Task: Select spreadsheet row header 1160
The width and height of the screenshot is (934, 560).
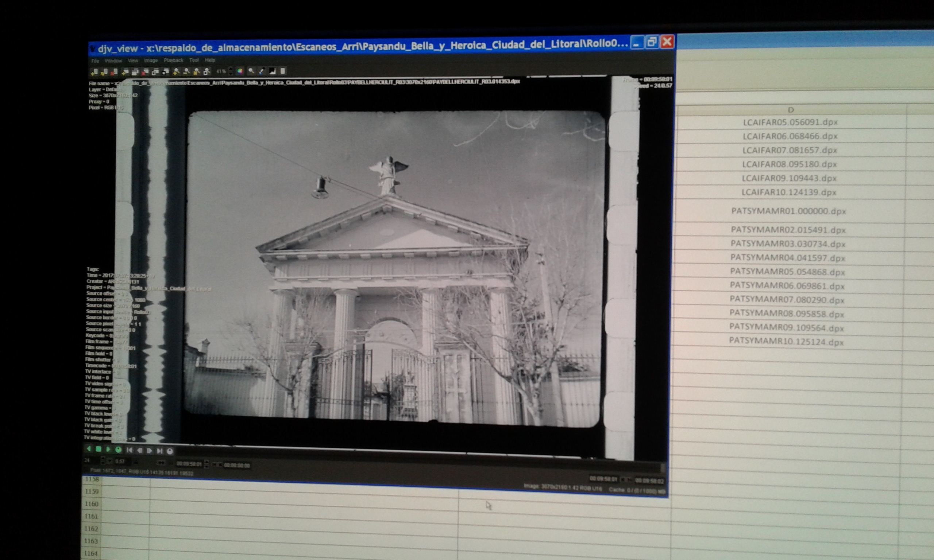Action: [x=92, y=504]
